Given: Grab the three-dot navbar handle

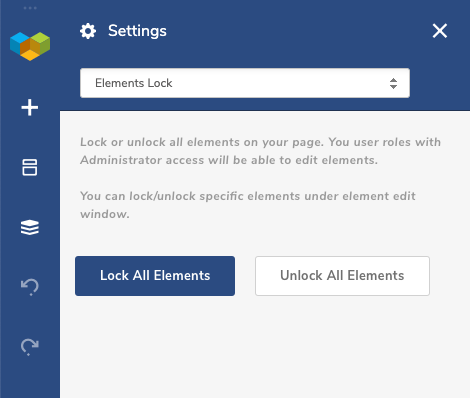Looking at the screenshot, I should click(30, 8).
